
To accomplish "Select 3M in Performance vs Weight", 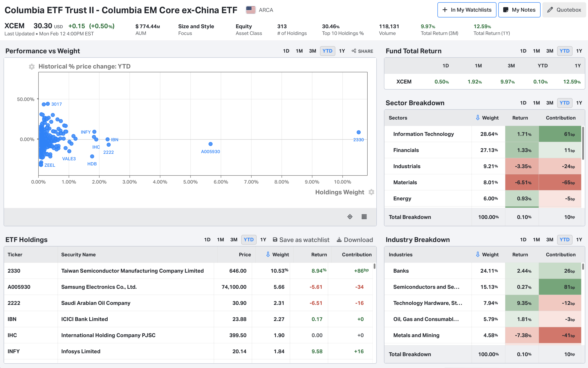I will (313, 51).
